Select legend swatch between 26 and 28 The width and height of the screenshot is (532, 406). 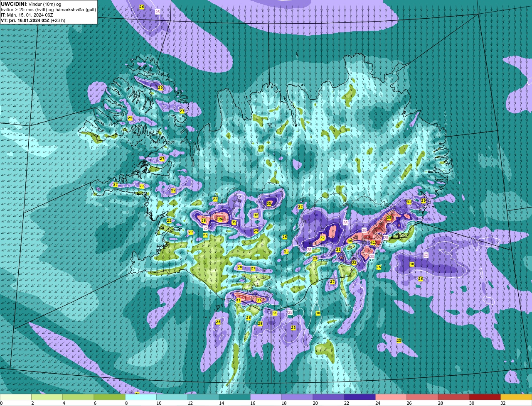click(422, 397)
